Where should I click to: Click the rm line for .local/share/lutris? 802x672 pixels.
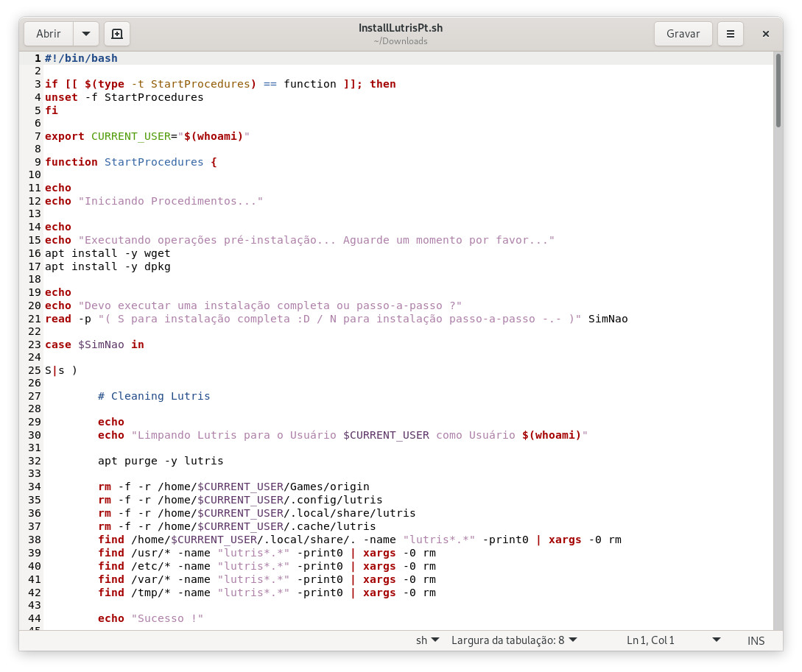(257, 513)
